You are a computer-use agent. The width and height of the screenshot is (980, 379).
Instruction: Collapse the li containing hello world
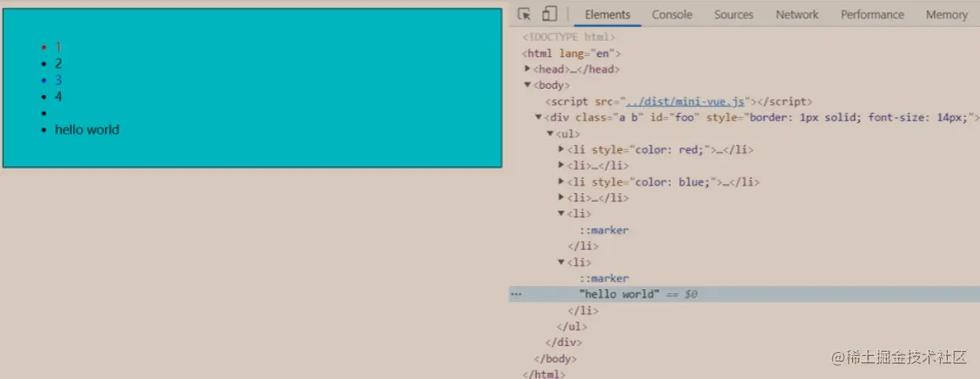[562, 261]
